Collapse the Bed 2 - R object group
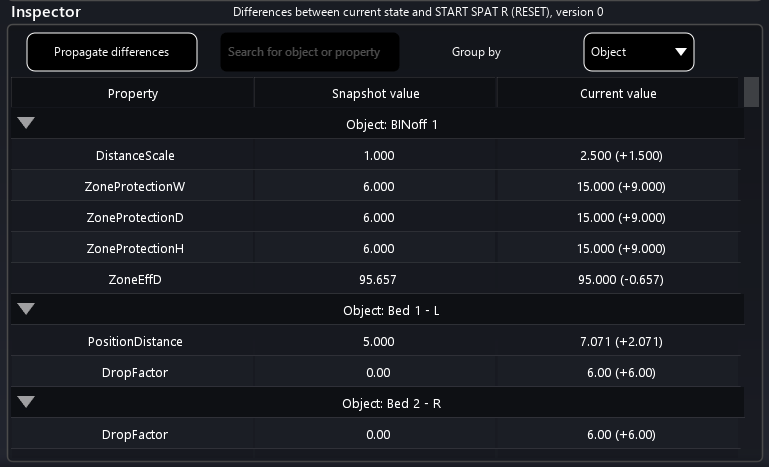This screenshot has height=467, width=769. click(x=26, y=403)
